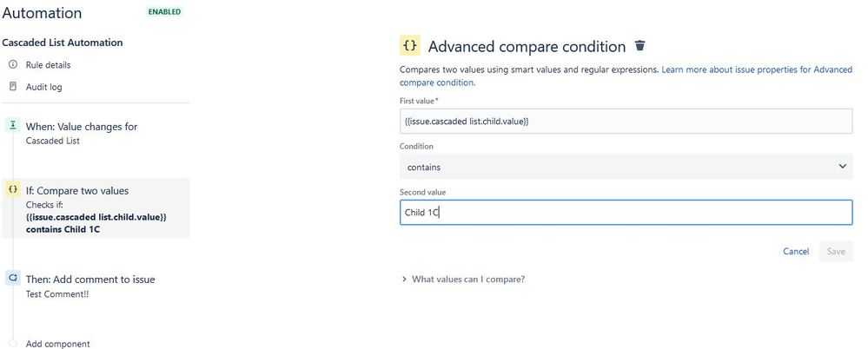The width and height of the screenshot is (868, 349).
Task: Click the Audit log document icon
Action: click(x=13, y=87)
